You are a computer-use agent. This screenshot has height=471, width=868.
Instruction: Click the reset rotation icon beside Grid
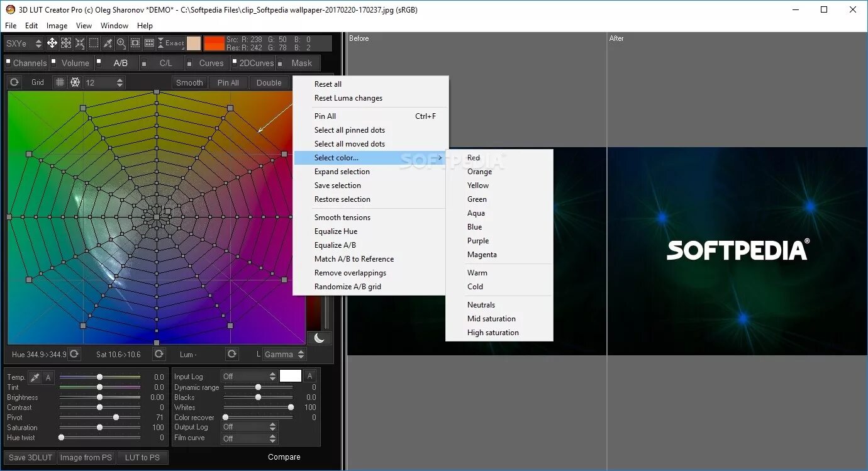tap(14, 82)
